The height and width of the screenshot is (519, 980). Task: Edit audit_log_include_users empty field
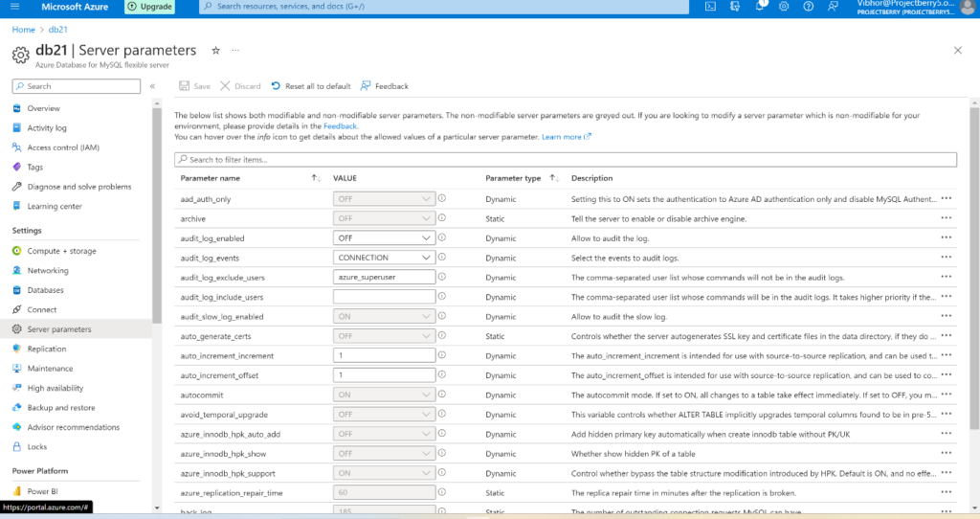(384, 297)
